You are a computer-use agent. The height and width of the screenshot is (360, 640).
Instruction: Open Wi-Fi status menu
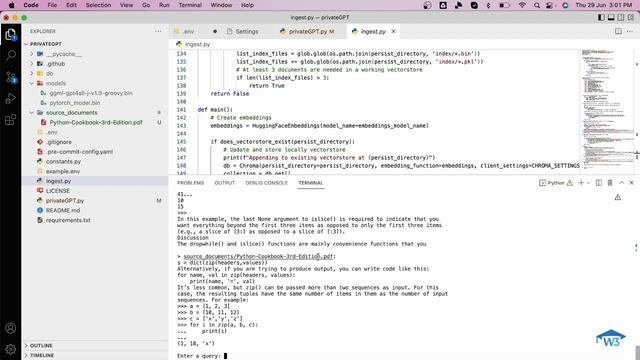click(x=522, y=5)
